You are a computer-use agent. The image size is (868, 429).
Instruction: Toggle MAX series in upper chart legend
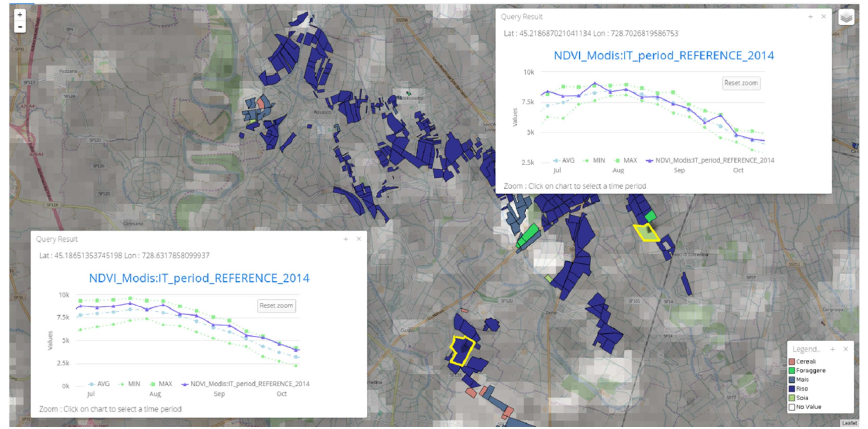(625, 160)
